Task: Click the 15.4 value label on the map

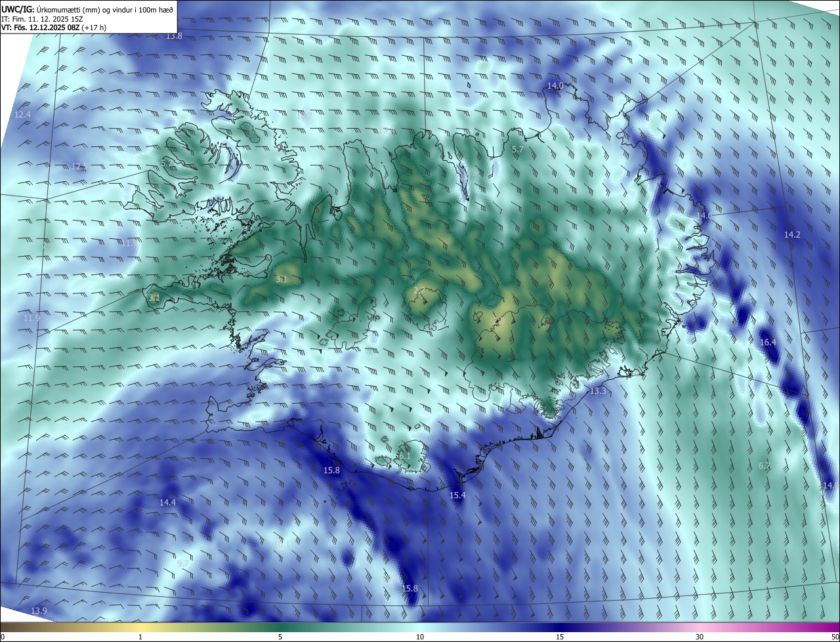Action: (457, 495)
